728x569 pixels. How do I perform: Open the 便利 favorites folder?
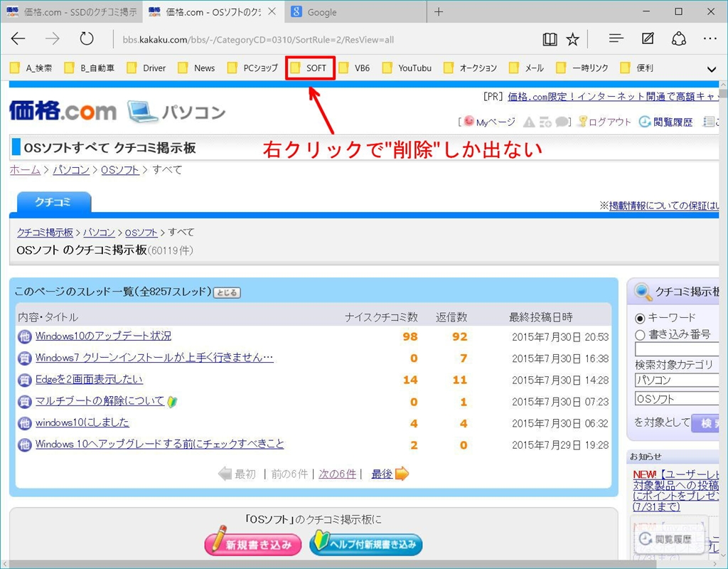637,68
